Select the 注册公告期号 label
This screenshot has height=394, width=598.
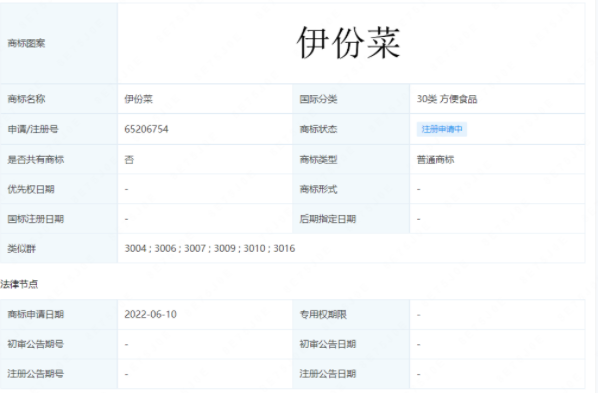(x=35, y=374)
